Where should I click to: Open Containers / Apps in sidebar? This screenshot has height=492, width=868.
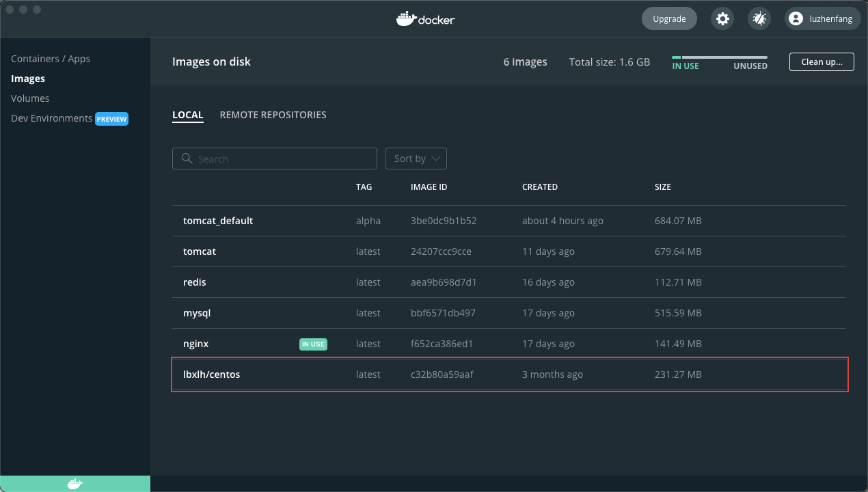(x=51, y=59)
